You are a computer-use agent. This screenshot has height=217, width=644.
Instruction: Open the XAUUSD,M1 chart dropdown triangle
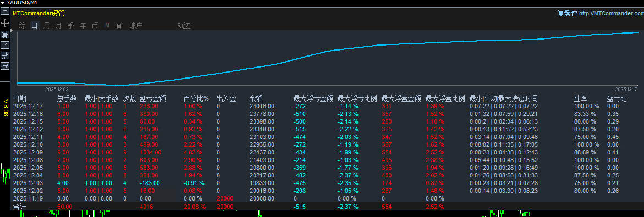(2, 2)
